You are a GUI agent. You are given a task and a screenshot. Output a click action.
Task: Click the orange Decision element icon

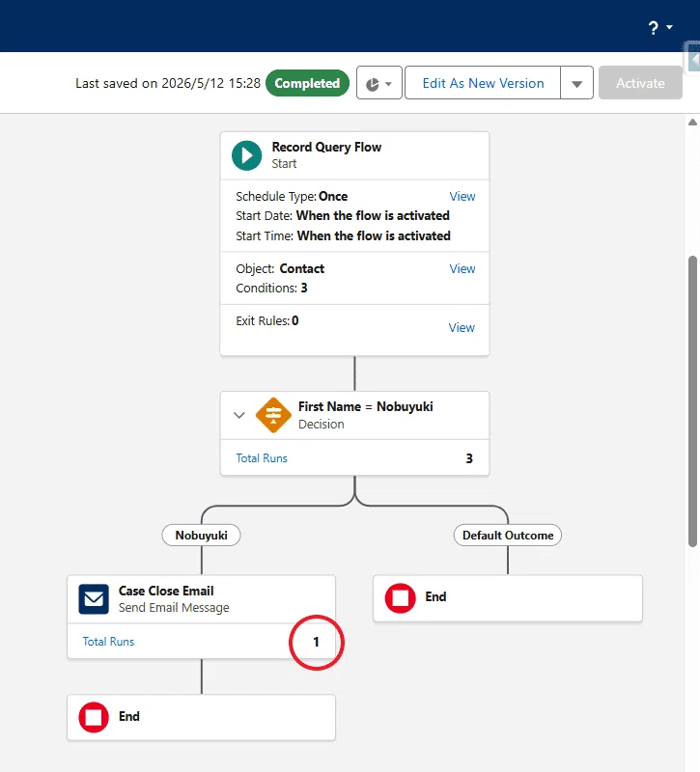273,415
